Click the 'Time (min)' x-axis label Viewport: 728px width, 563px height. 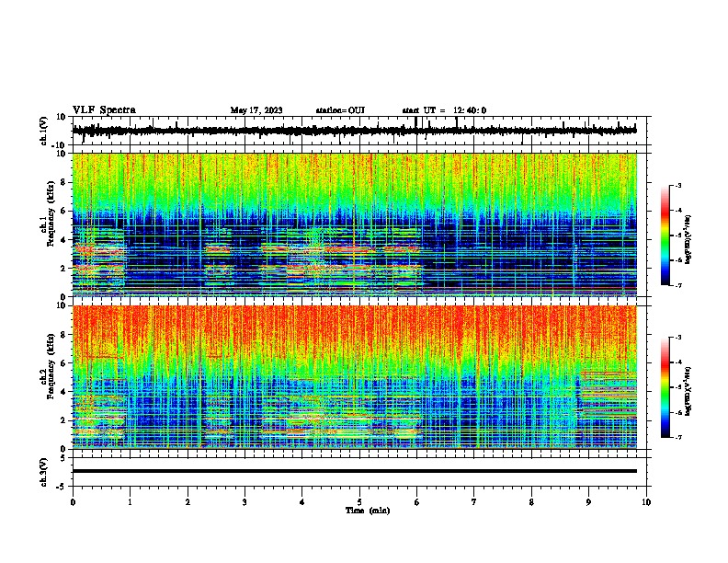[x=368, y=511]
